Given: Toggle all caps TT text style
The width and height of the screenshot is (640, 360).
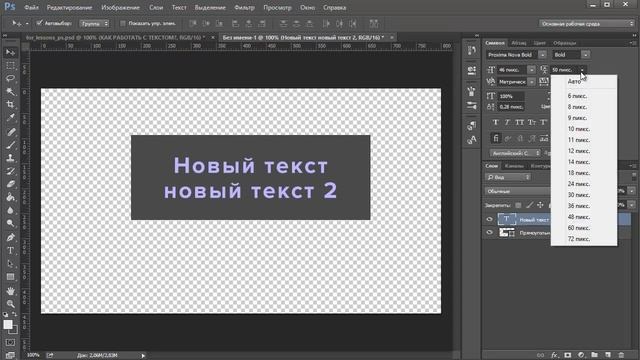Looking at the screenshot, I should pyautogui.click(x=519, y=122).
